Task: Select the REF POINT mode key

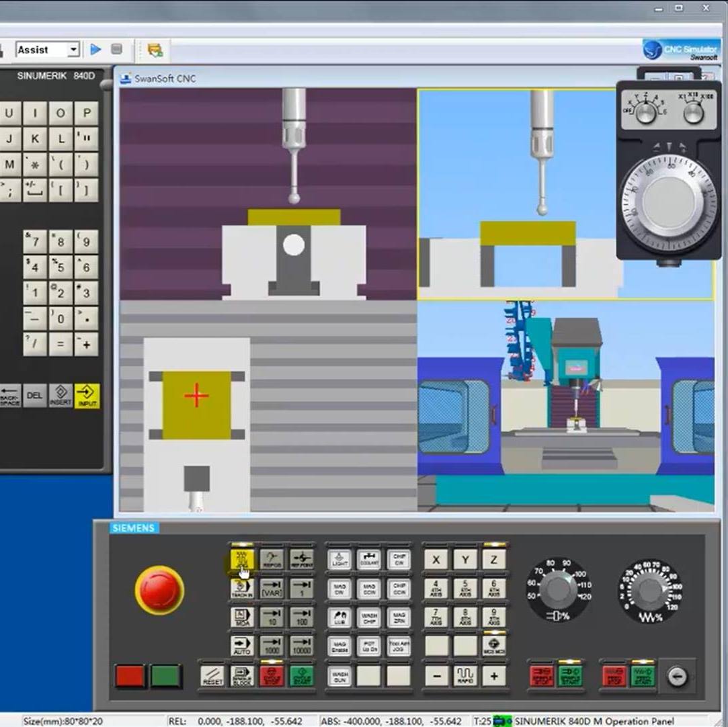Action: point(301,560)
